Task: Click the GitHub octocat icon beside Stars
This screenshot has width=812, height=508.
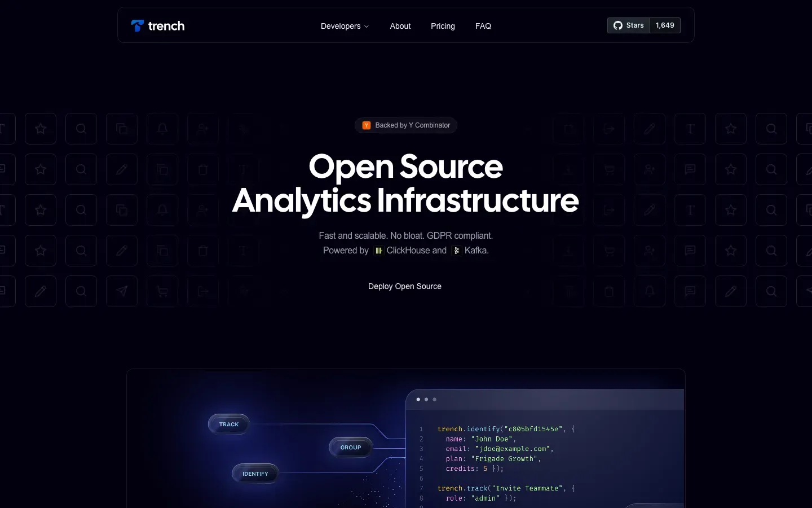Action: click(618, 25)
